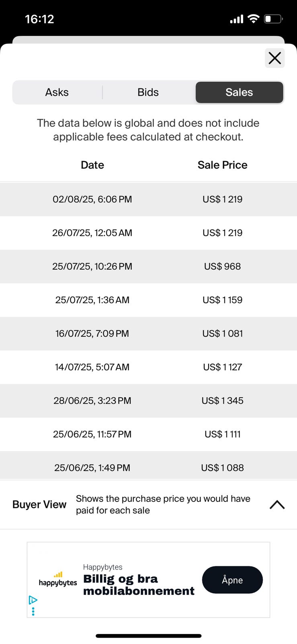Select the Sales tab
This screenshot has height=644, width=297.
pos(239,92)
